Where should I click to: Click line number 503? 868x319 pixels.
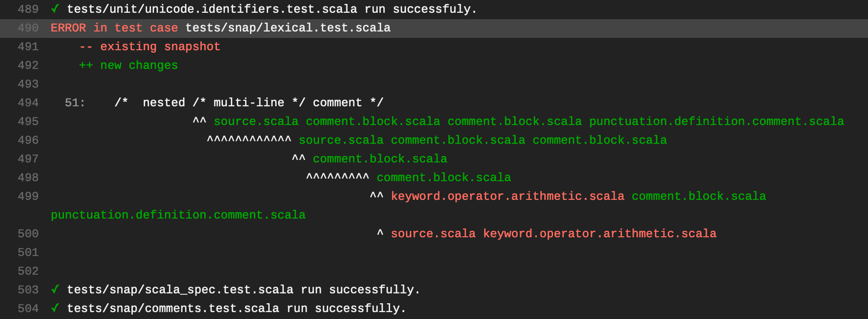pos(28,290)
